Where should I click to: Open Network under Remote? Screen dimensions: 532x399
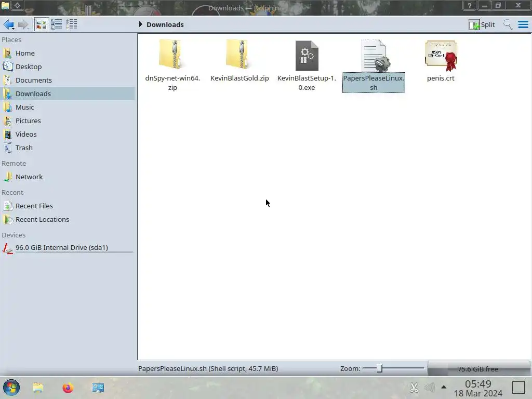coord(68,177)
